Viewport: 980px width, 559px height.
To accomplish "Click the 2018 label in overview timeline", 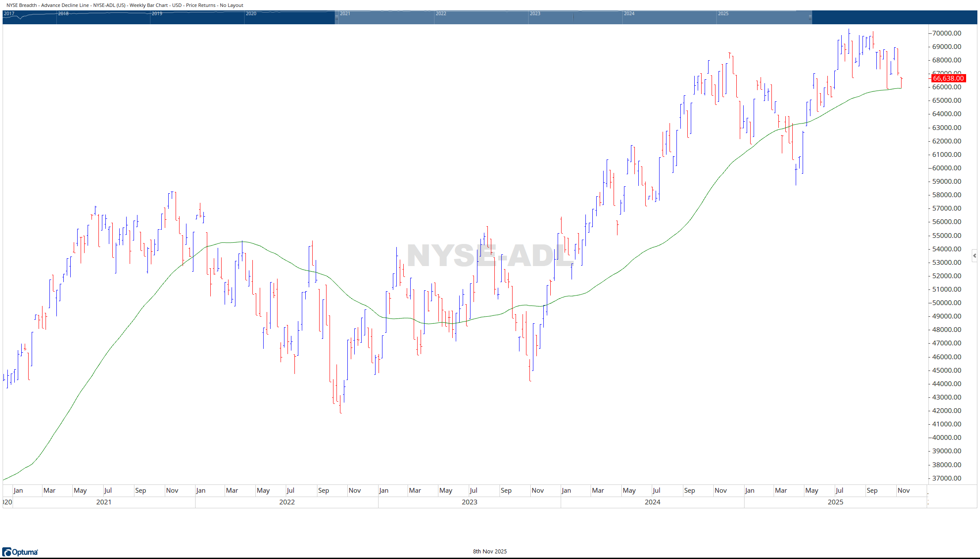I will tap(63, 13).
